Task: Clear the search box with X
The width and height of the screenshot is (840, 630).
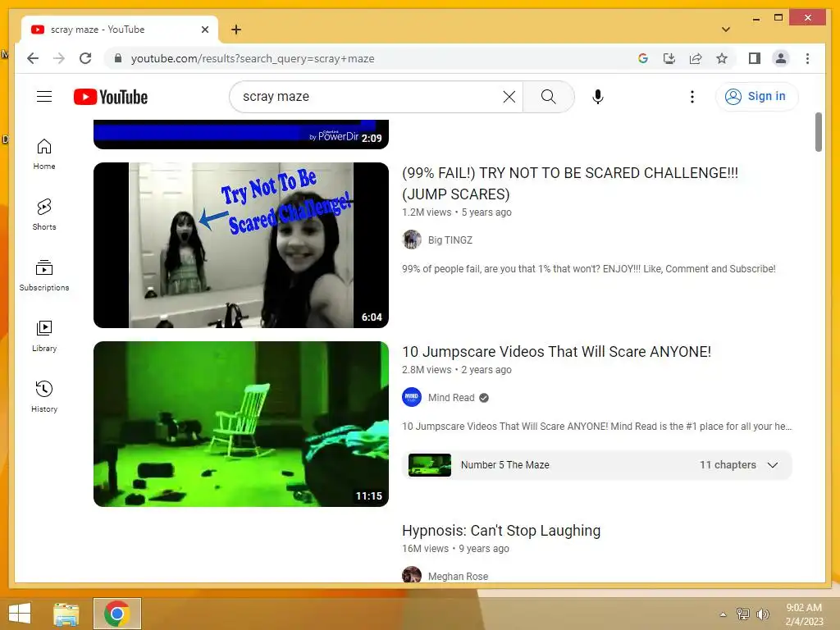Action: coord(509,97)
